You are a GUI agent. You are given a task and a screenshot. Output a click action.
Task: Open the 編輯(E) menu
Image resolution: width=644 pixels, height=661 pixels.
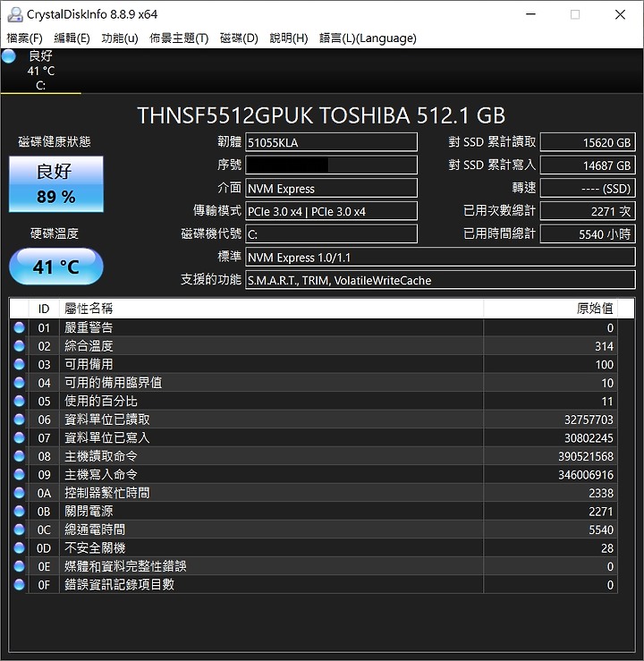pyautogui.click(x=72, y=38)
